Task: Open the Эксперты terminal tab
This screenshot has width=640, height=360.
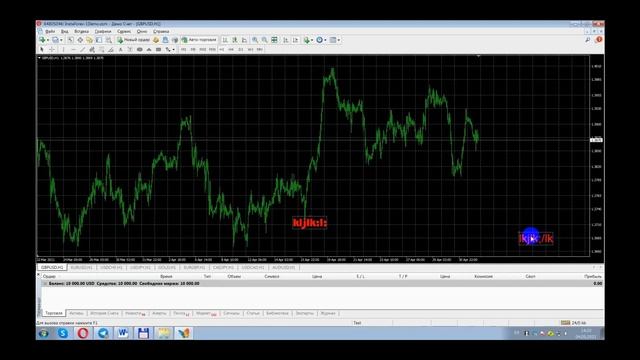Action: click(304, 313)
